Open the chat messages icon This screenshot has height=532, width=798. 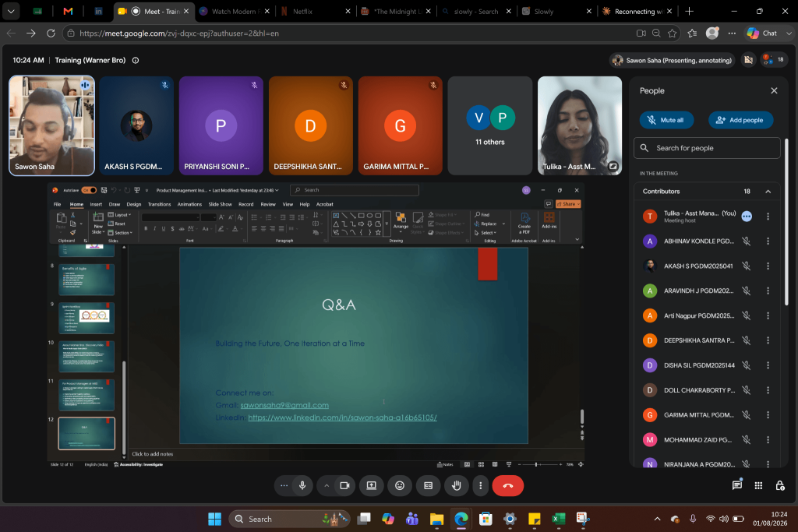pyautogui.click(x=737, y=485)
